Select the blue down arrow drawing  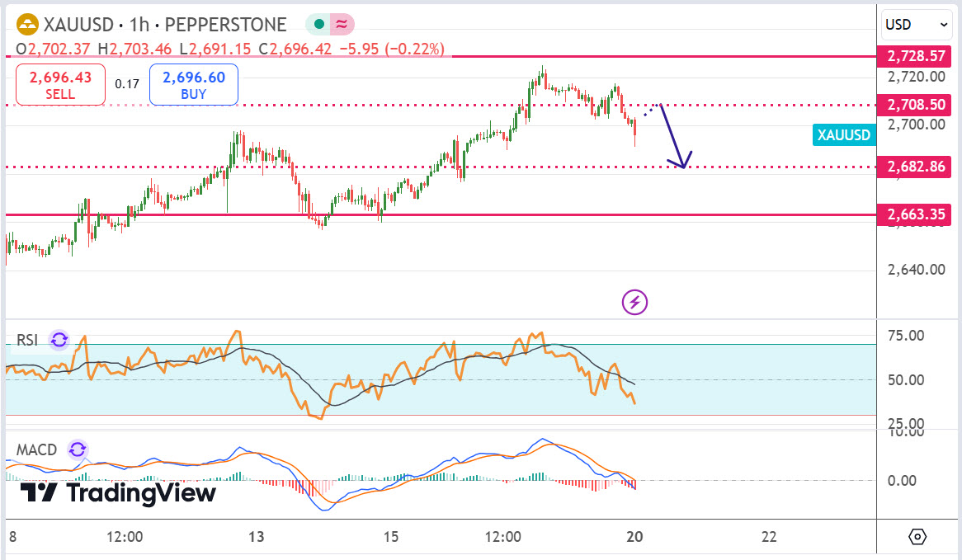675,136
